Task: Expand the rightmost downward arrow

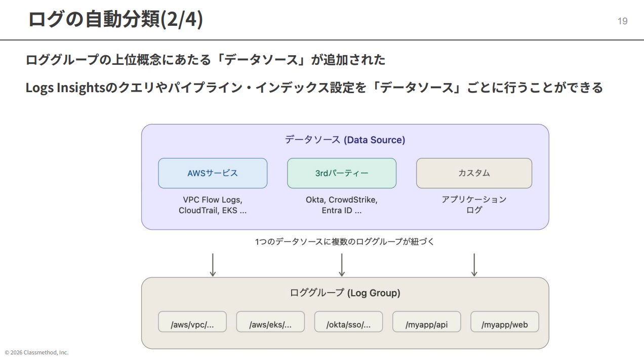Action: click(474, 264)
